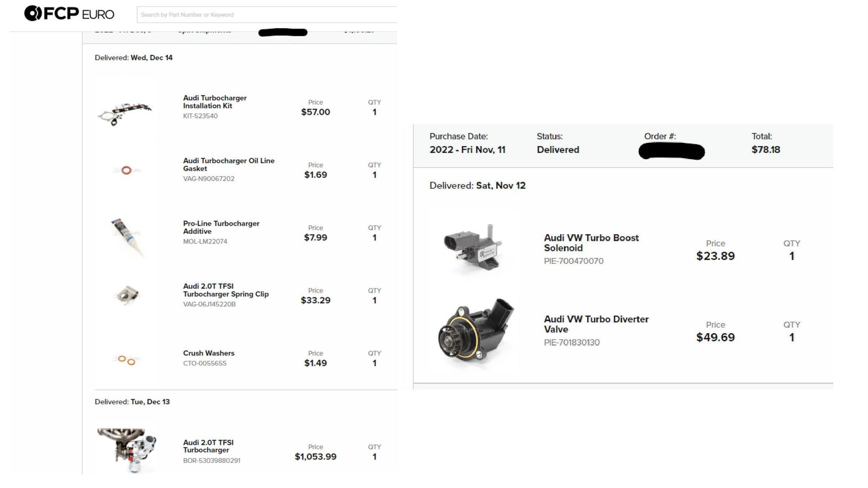
Task: Open Audi VW Turbo Boost Solenoid link
Action: [x=591, y=243]
